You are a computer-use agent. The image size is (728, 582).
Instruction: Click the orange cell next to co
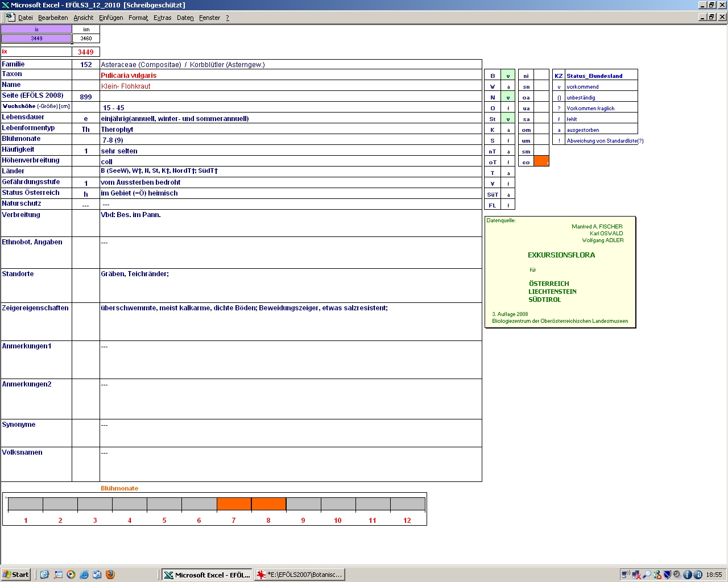coord(541,162)
